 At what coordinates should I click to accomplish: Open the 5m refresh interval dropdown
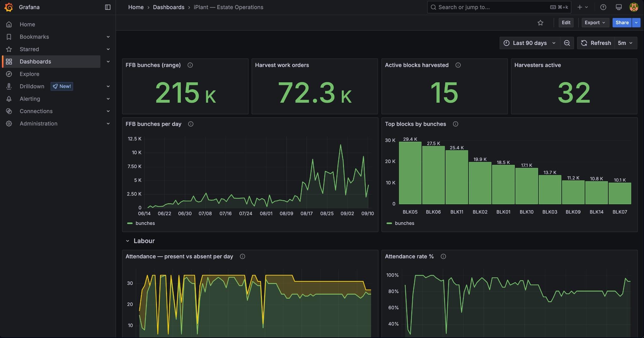[625, 43]
